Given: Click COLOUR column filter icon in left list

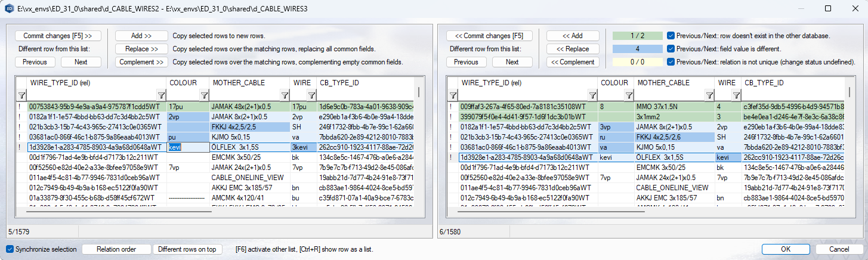Looking at the screenshot, I should 203,95.
